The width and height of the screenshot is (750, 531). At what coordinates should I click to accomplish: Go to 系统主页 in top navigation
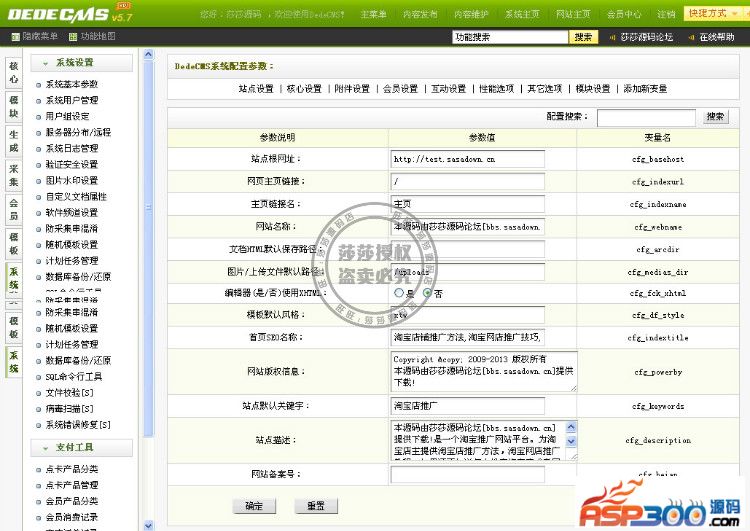(522, 14)
